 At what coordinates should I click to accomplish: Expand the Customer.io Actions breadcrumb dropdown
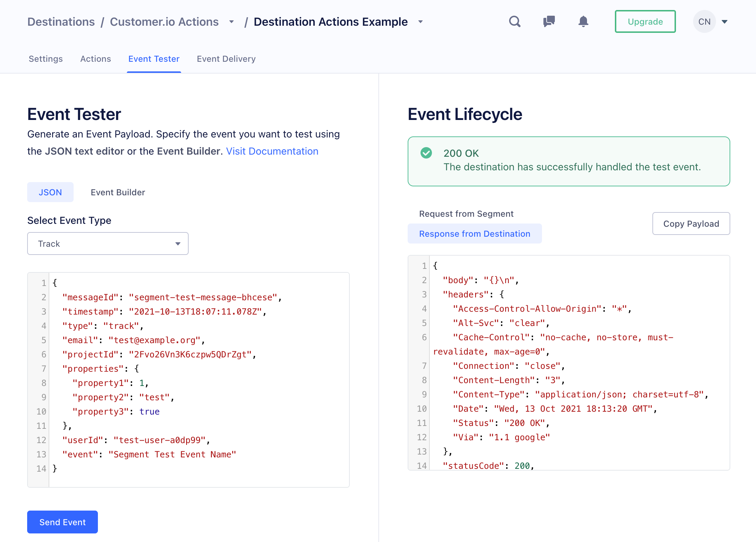pos(232,22)
